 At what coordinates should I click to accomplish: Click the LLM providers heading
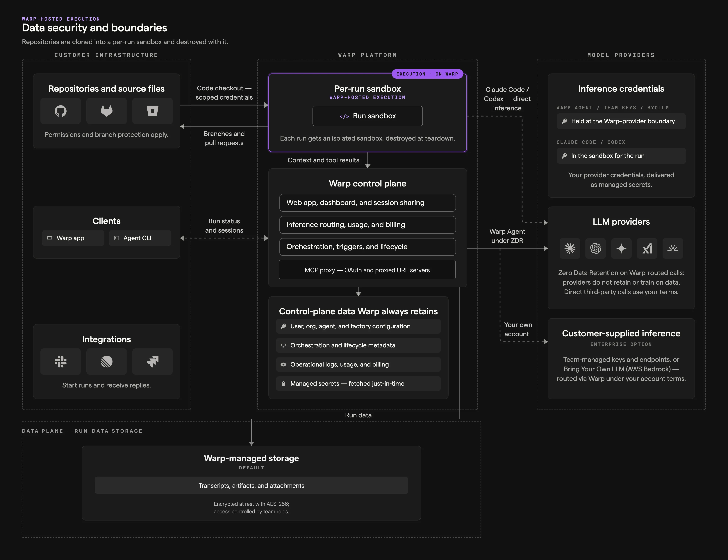click(x=621, y=222)
